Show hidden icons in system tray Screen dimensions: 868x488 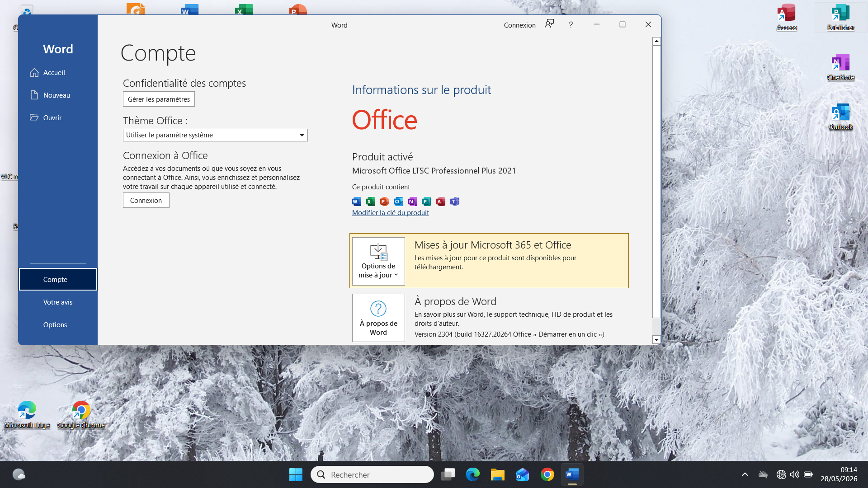(745, 474)
